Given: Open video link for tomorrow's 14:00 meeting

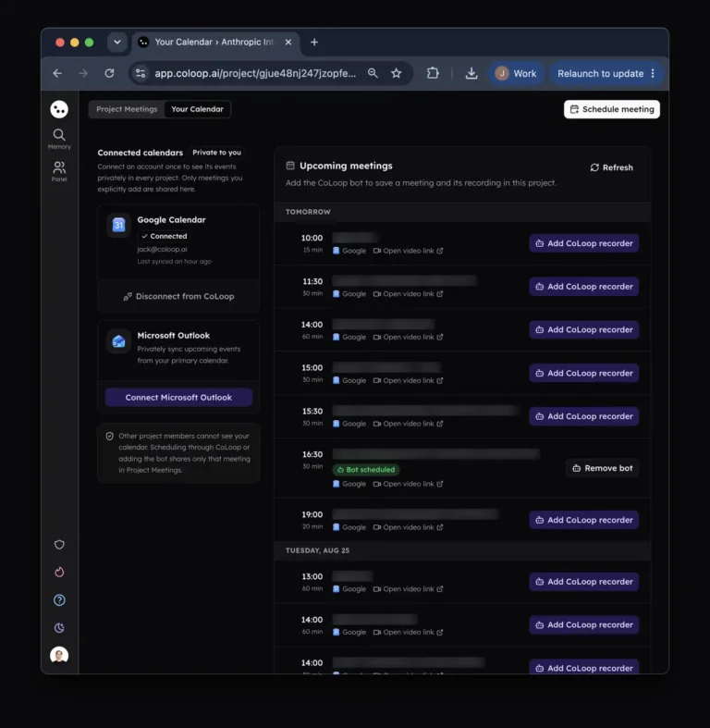Looking at the screenshot, I should point(409,337).
